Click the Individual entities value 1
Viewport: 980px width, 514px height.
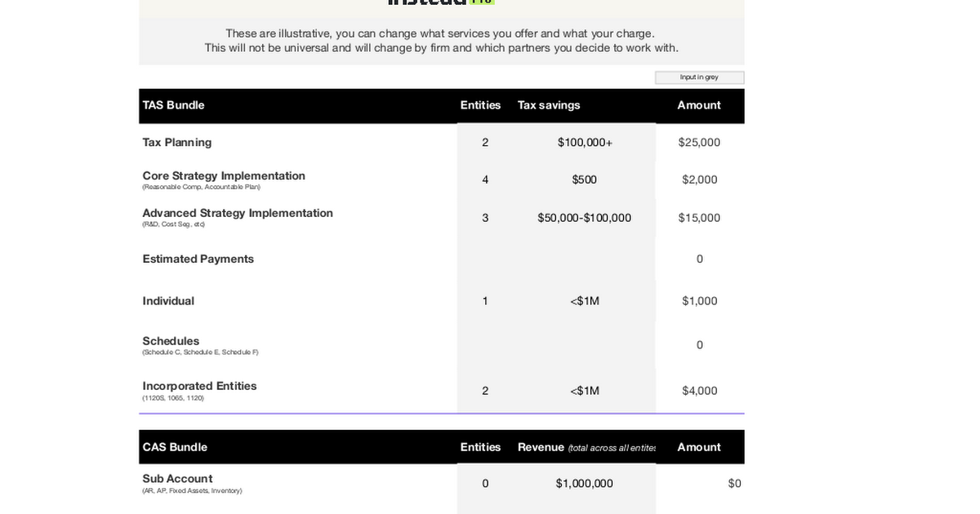click(x=485, y=301)
